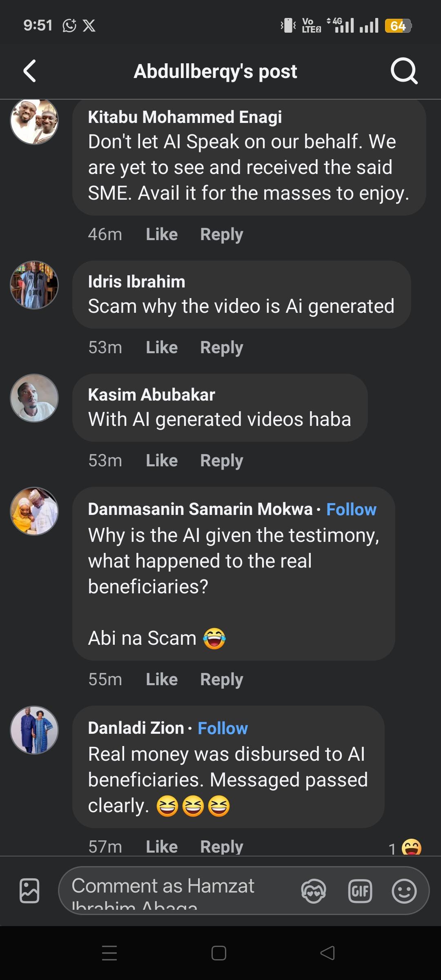Open avatar sticker picker
The image size is (441, 980).
click(x=314, y=891)
